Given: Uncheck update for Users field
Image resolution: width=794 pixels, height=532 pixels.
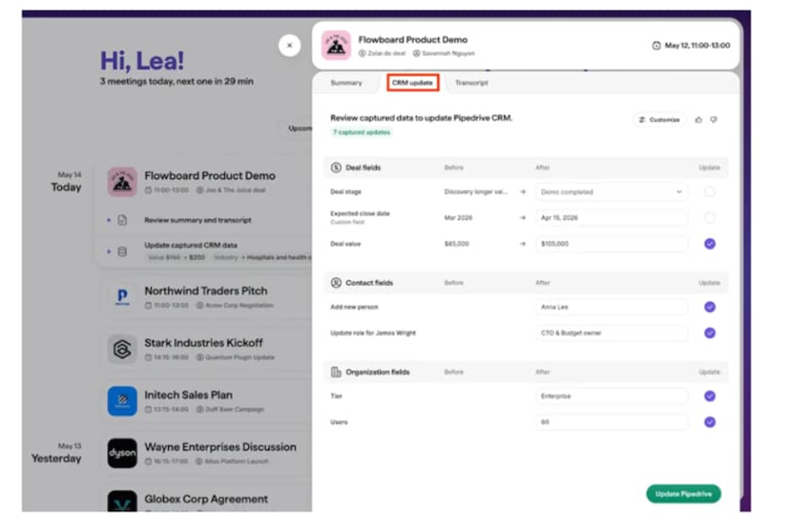Looking at the screenshot, I should [710, 422].
